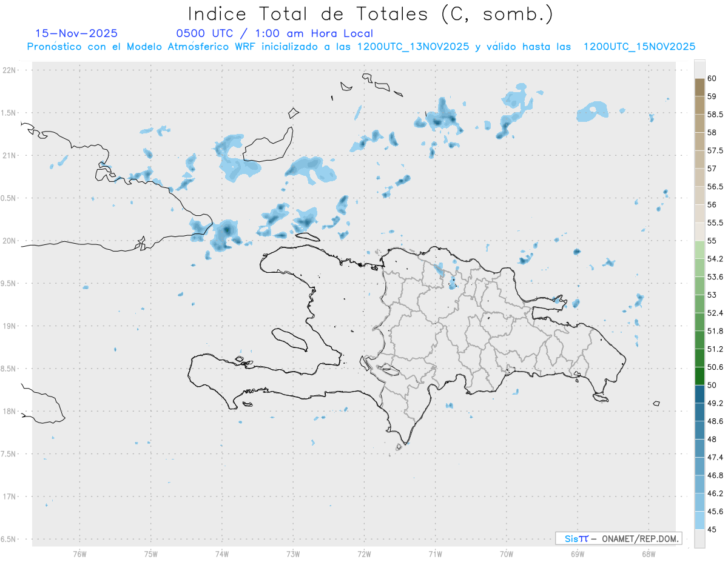Screen dimensions: 728x562
Task: Click the lightest blue swatch between 45 and 45.6
Action: (x=699, y=521)
